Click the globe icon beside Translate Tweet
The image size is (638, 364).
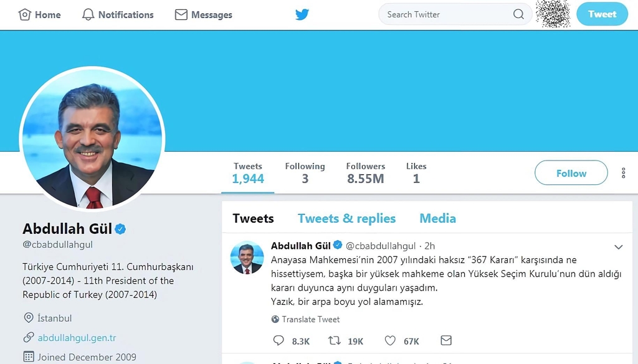(275, 319)
